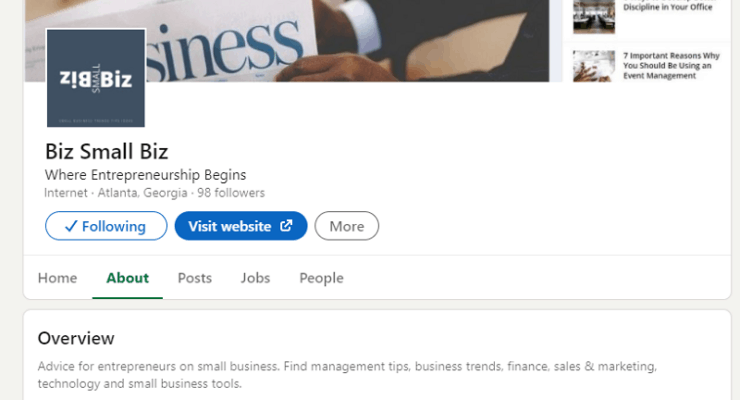The width and height of the screenshot is (740, 400).
Task: Click the checkmark icon on Following button
Action: click(71, 226)
